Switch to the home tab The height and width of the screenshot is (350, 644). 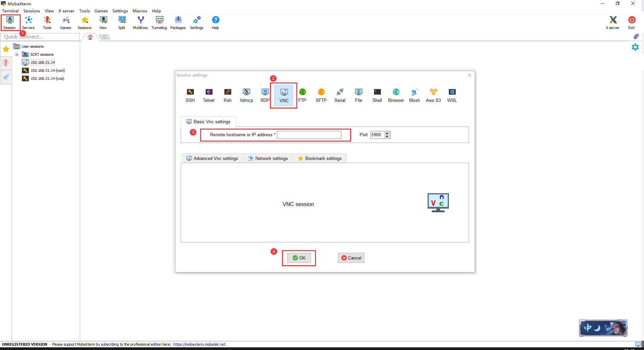[x=90, y=37]
